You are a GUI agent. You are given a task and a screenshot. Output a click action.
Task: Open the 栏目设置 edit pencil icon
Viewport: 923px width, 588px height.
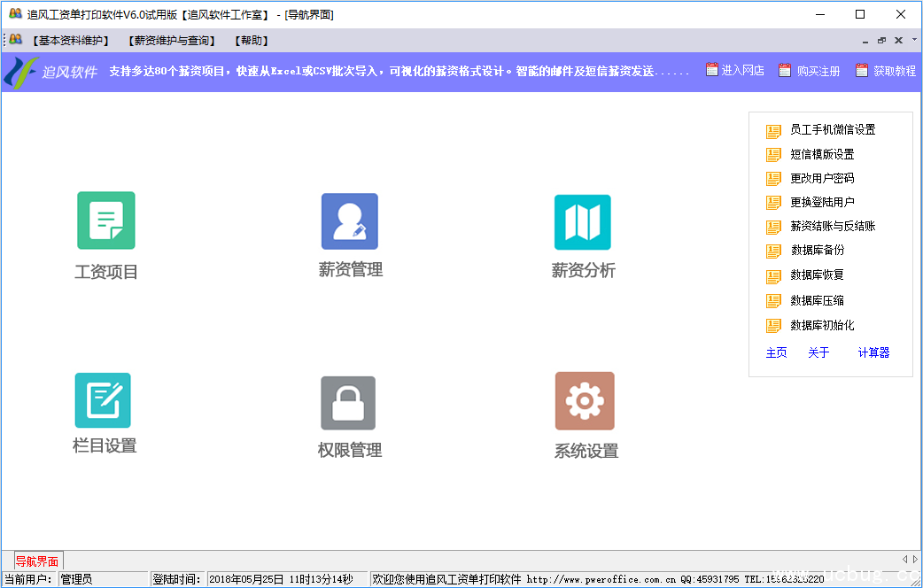(103, 400)
